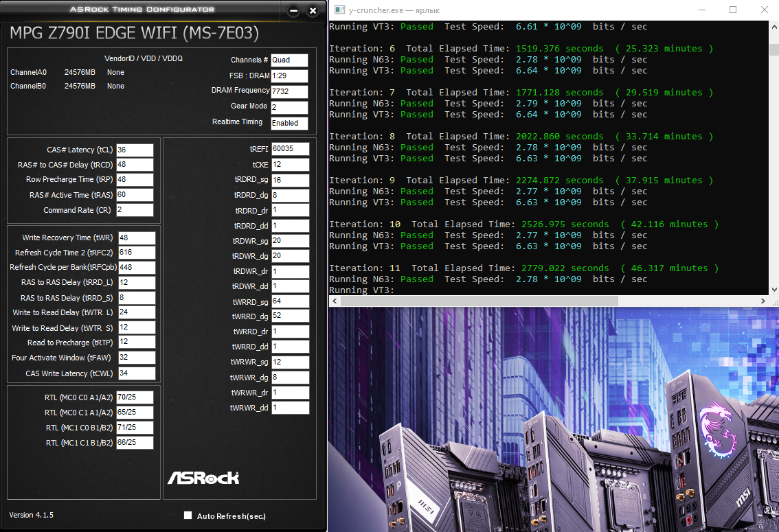The height and width of the screenshot is (532, 779).
Task: Click the ChannelB0 label
Action: click(28, 86)
